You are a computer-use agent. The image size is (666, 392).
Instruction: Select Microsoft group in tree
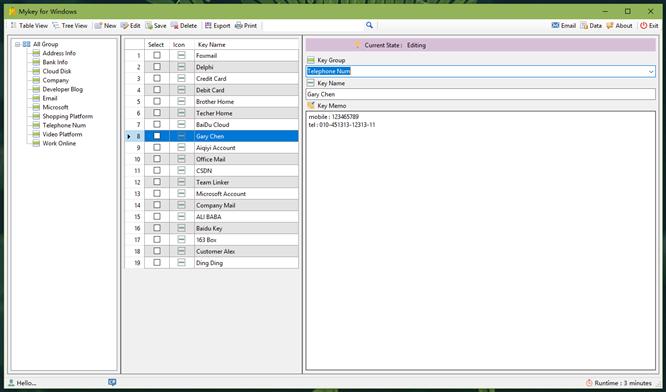click(x=55, y=107)
